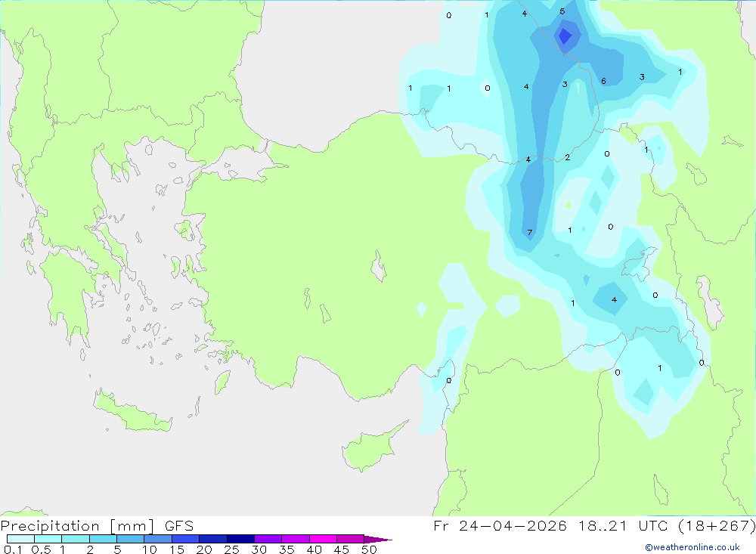
Task: Select the 2–5 mm legend color box
Action: (x=103, y=539)
